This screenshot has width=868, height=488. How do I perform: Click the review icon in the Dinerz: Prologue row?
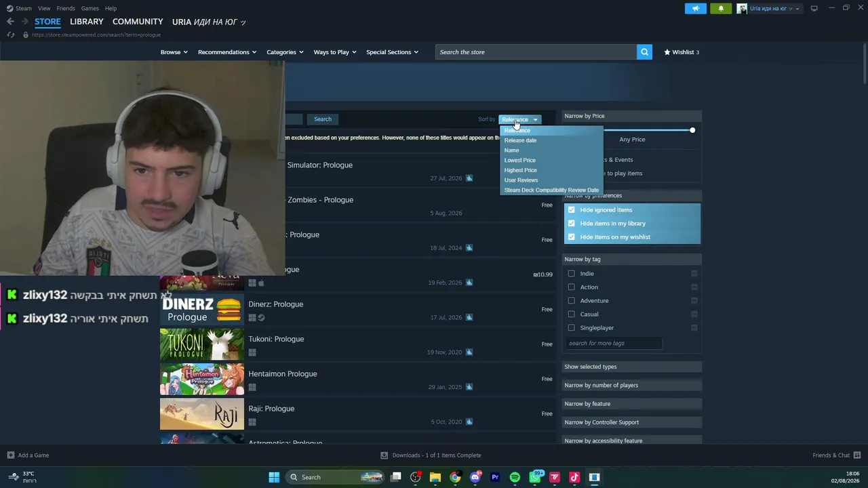tap(469, 317)
